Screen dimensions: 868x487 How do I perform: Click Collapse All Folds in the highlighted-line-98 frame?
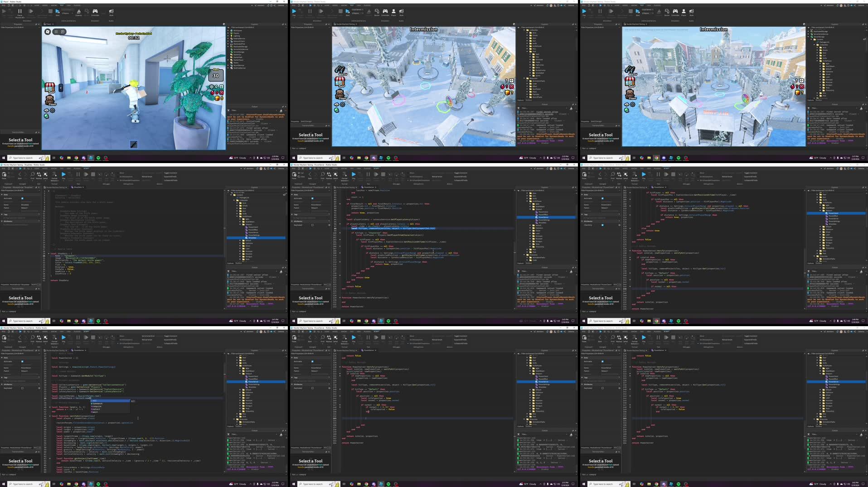[x=461, y=180]
